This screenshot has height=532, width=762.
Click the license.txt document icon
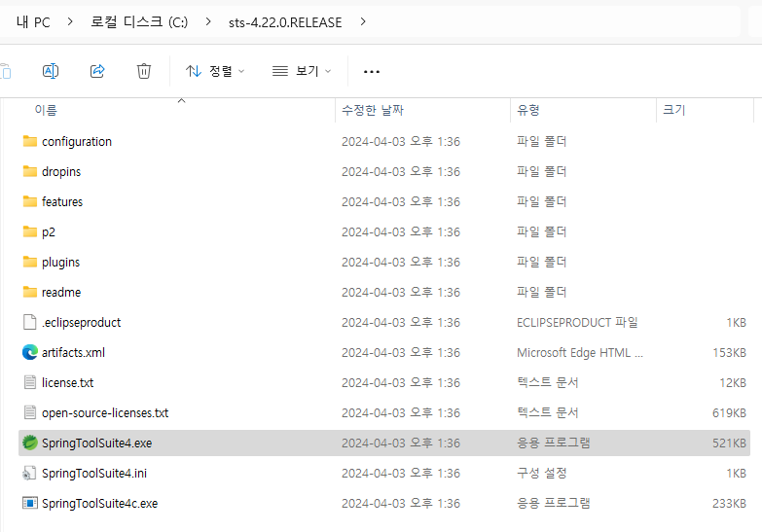tap(29, 382)
